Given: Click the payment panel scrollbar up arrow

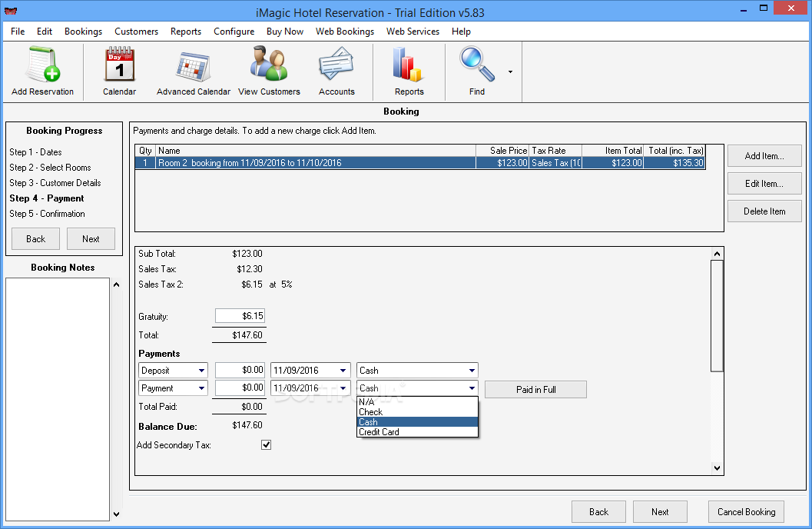Looking at the screenshot, I should (717, 254).
